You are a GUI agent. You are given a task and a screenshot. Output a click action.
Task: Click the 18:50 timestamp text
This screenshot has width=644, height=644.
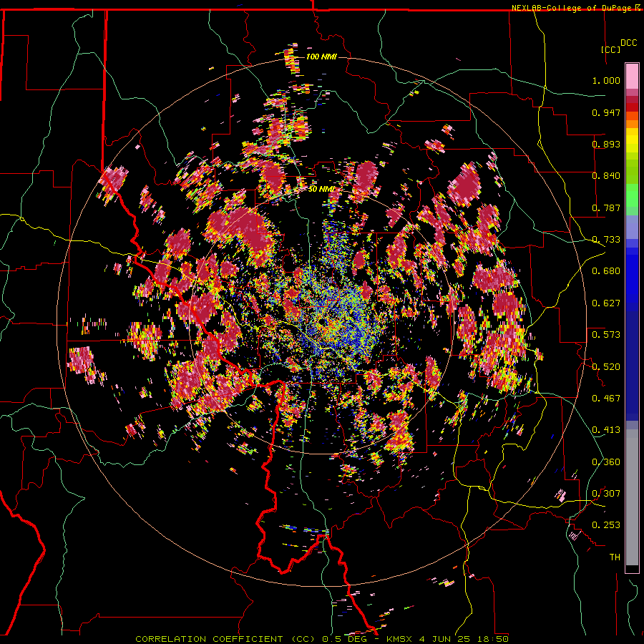(x=493, y=639)
